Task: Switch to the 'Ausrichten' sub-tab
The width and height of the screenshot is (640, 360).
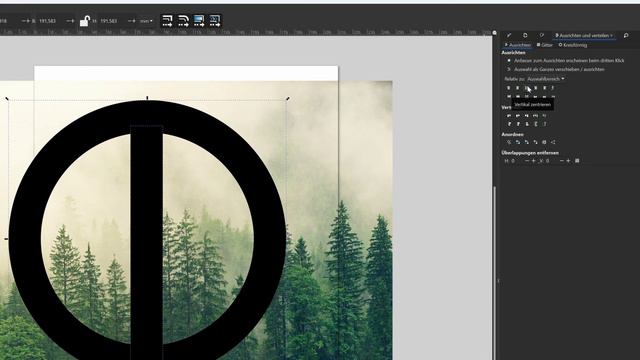Action: click(x=518, y=45)
